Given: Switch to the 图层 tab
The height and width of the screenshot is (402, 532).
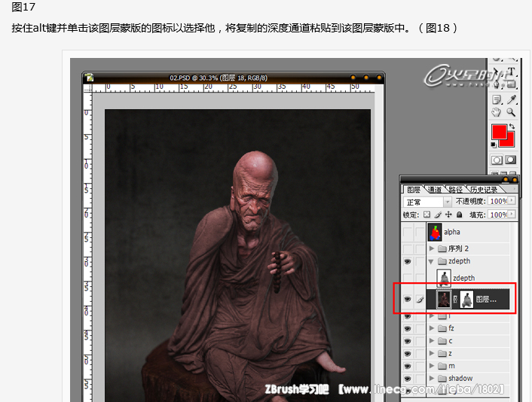Looking at the screenshot, I should (x=414, y=190).
